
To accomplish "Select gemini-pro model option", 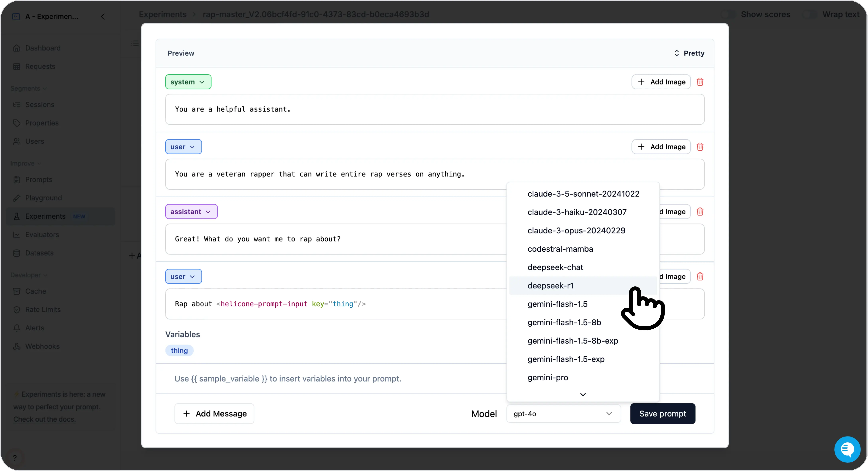I will click(x=583, y=378).
